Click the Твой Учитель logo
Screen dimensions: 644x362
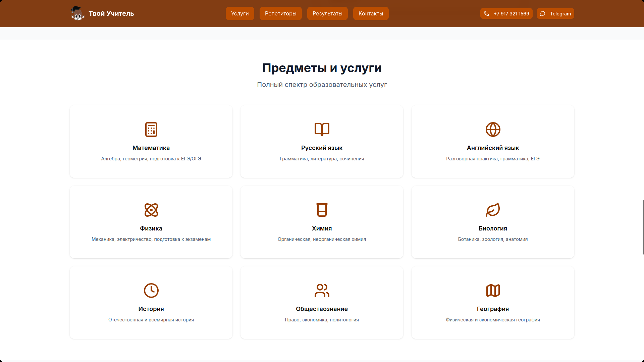point(102,13)
